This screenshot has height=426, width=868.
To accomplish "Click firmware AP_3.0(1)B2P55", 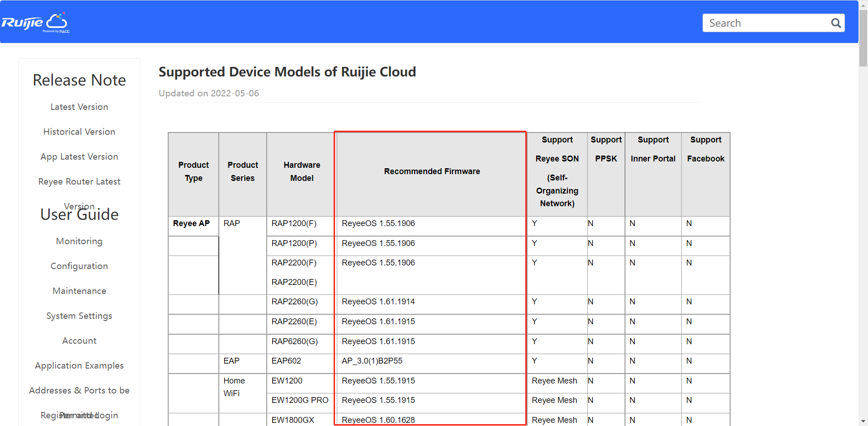I will click(372, 361).
